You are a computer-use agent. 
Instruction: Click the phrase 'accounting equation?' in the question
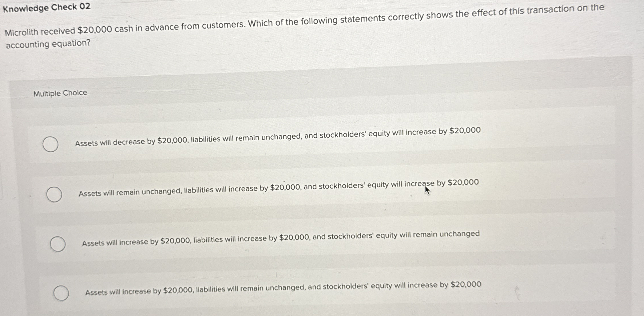point(48,43)
